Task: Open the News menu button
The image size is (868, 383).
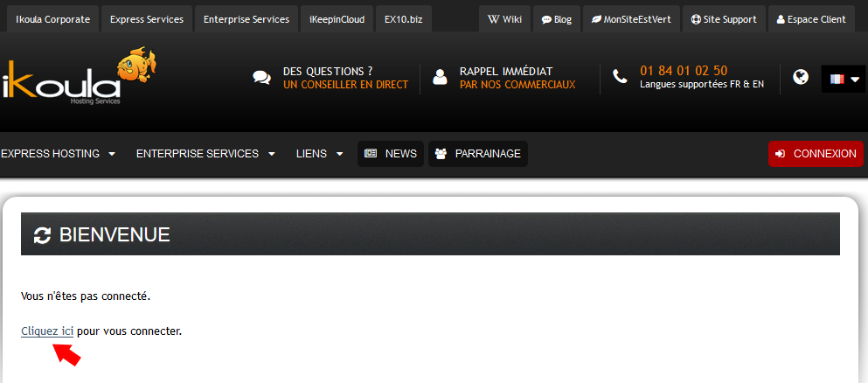Action: [391, 154]
